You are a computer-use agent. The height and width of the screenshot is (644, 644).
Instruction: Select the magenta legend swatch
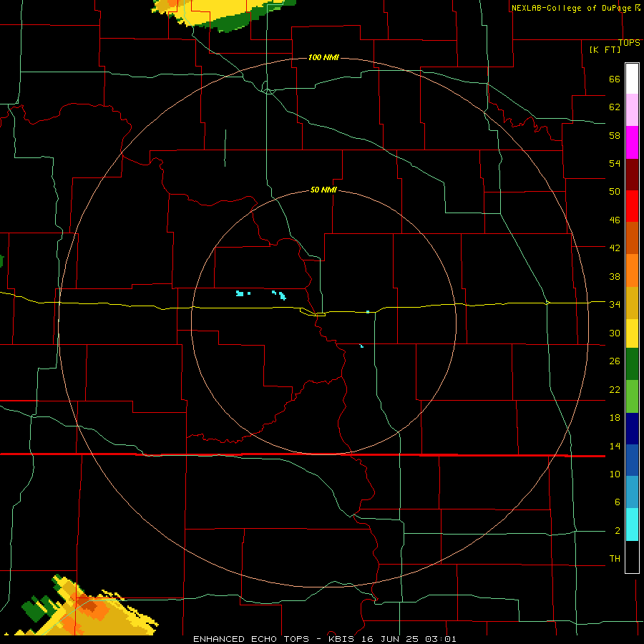632,142
